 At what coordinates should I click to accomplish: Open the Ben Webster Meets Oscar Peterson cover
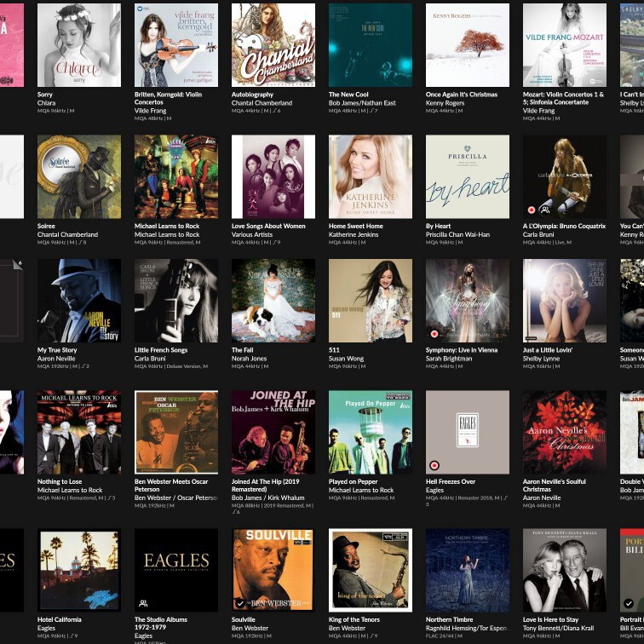pos(176,432)
